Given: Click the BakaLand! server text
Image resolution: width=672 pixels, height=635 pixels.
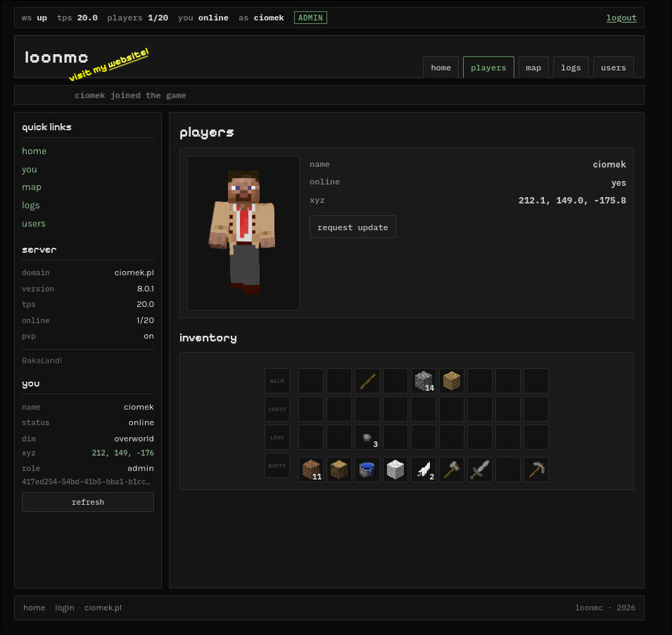Looking at the screenshot, I should 42,360.
